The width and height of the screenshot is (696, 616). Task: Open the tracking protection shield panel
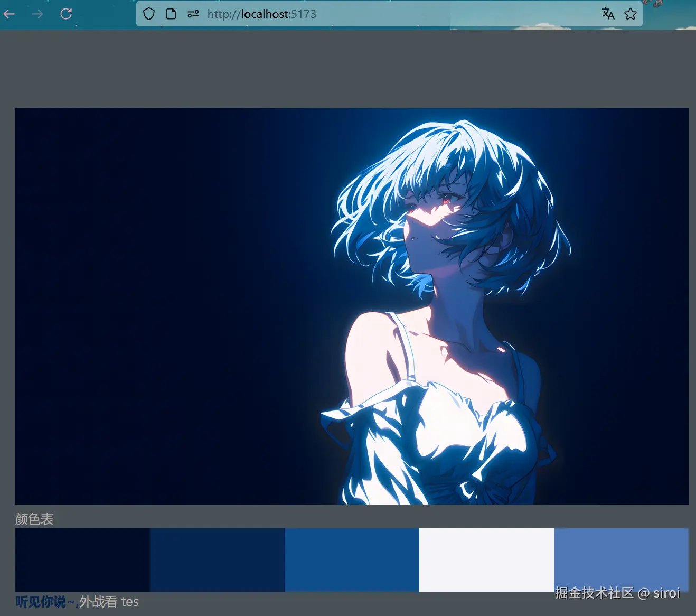click(x=148, y=14)
